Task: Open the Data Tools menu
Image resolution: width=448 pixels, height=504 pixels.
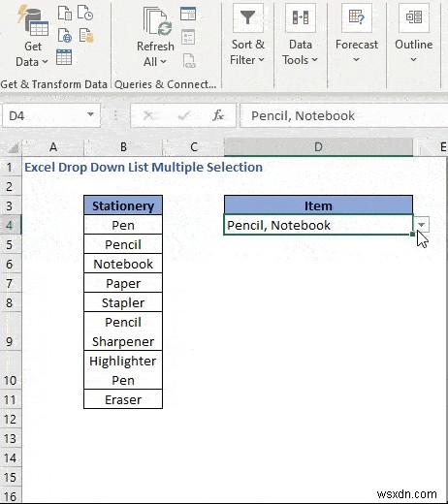Action: (301, 36)
